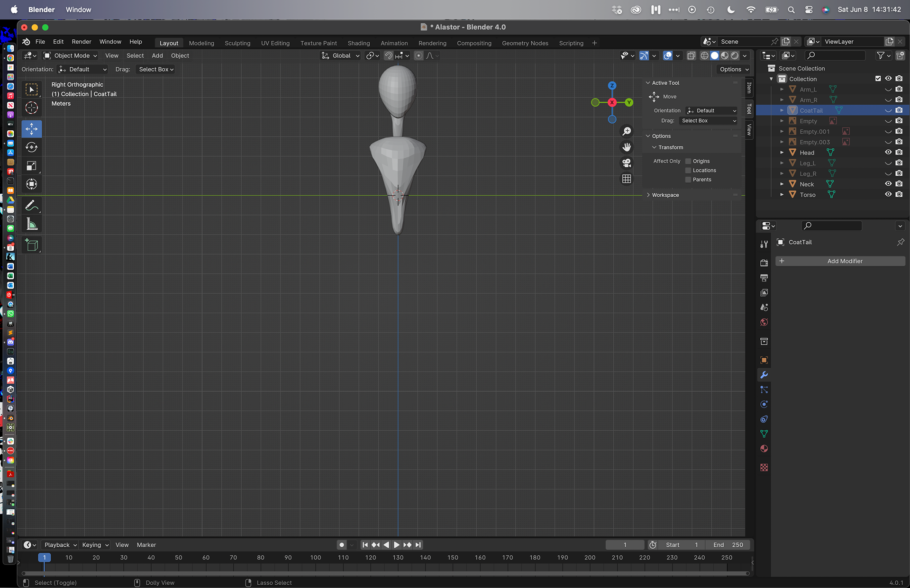Viewport: 910px width, 588px height.
Task: Click the Z axis in navigation gizmo
Action: click(612, 86)
